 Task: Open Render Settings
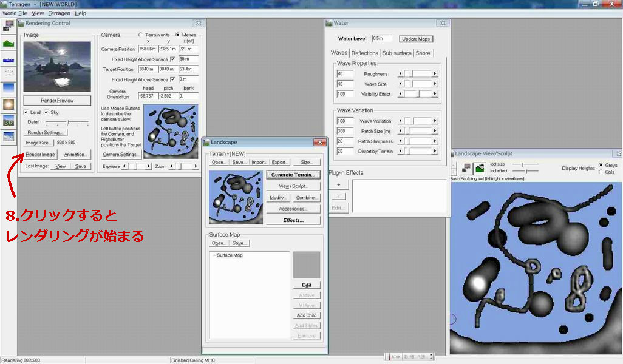tap(45, 133)
